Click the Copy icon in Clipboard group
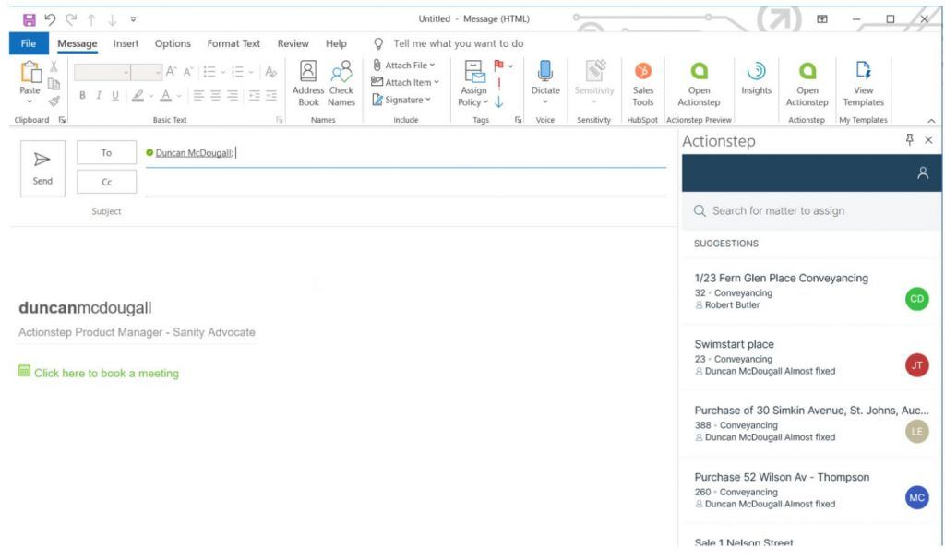This screenshot has height=560, width=945. (x=54, y=84)
